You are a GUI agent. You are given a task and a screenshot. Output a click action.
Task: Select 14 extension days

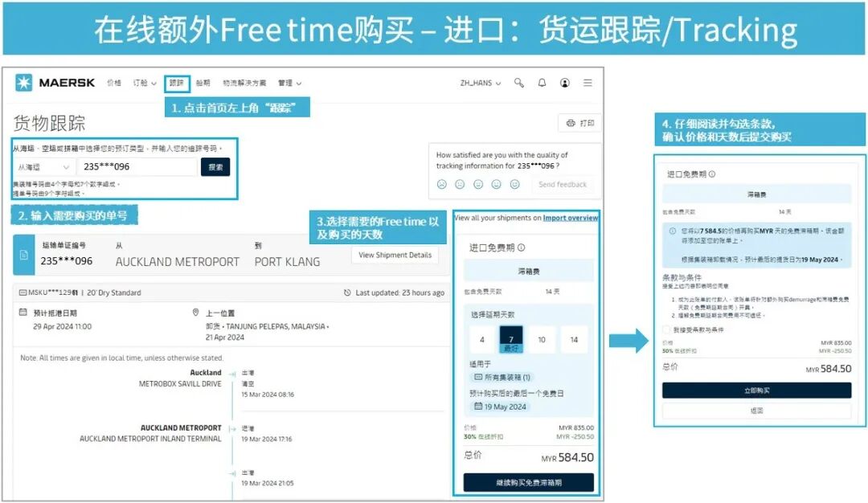[574, 339]
